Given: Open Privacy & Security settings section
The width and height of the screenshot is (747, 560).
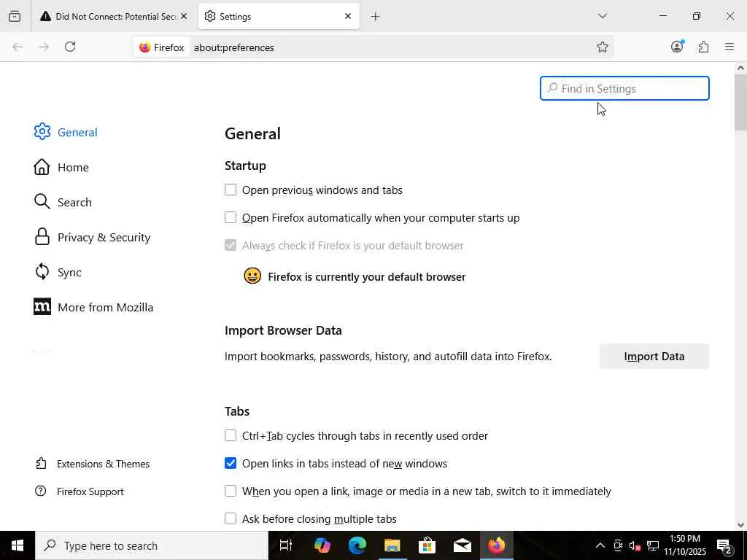Looking at the screenshot, I should 104,238.
